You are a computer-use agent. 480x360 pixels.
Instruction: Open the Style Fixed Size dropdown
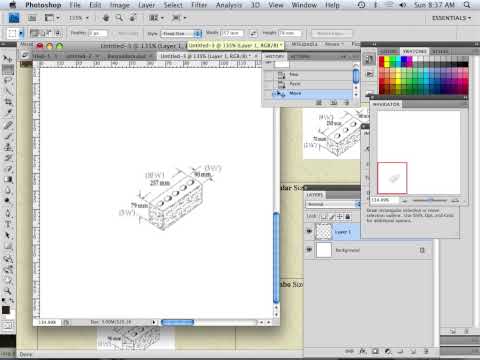coord(181,34)
